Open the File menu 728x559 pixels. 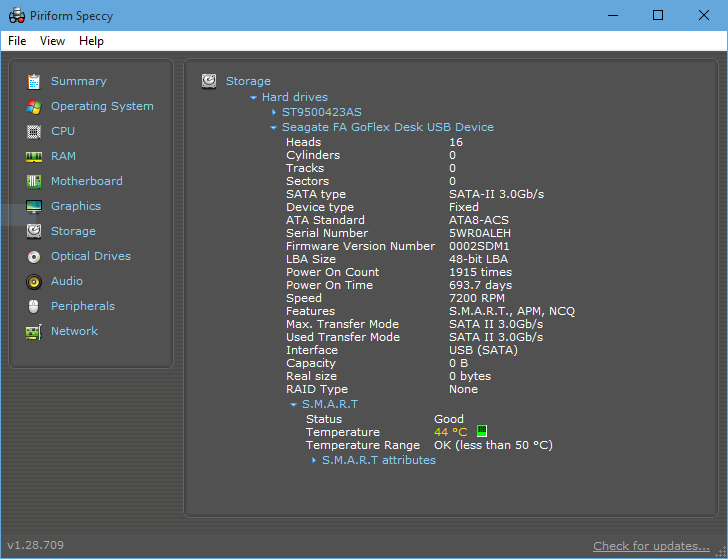coord(17,41)
